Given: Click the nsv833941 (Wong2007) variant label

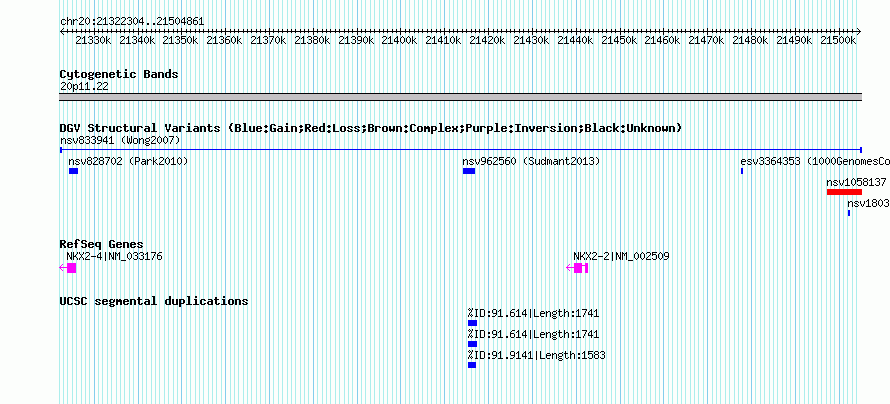Looking at the screenshot, I should pos(120,140).
